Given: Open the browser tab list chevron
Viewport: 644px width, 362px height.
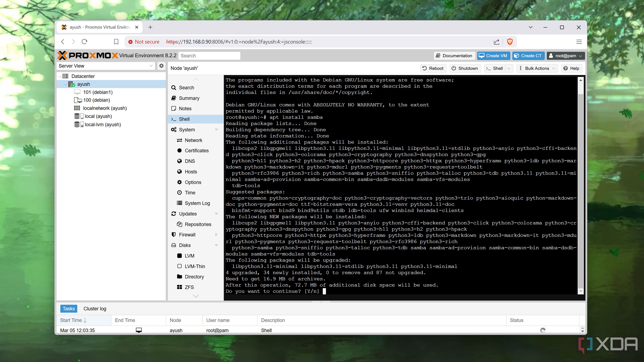Looking at the screenshot, I should [530, 27].
